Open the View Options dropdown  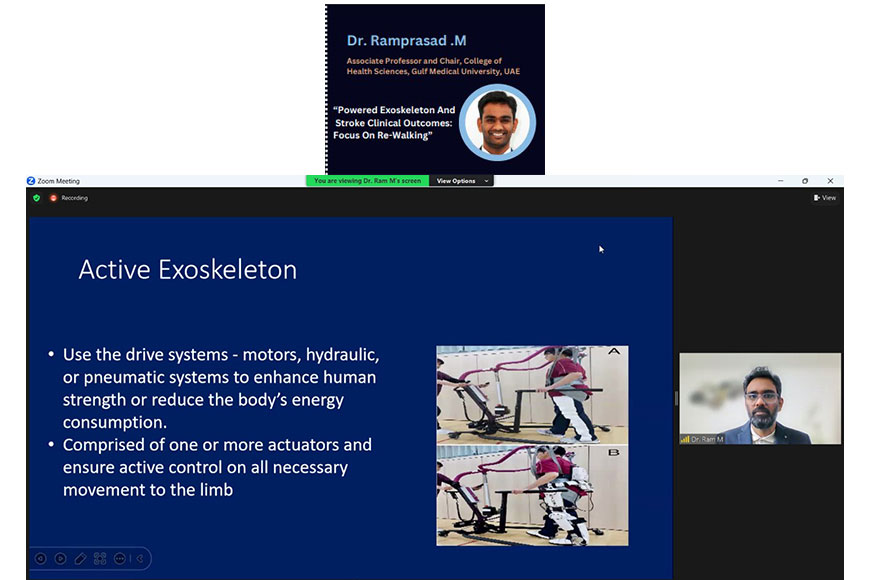click(x=462, y=181)
